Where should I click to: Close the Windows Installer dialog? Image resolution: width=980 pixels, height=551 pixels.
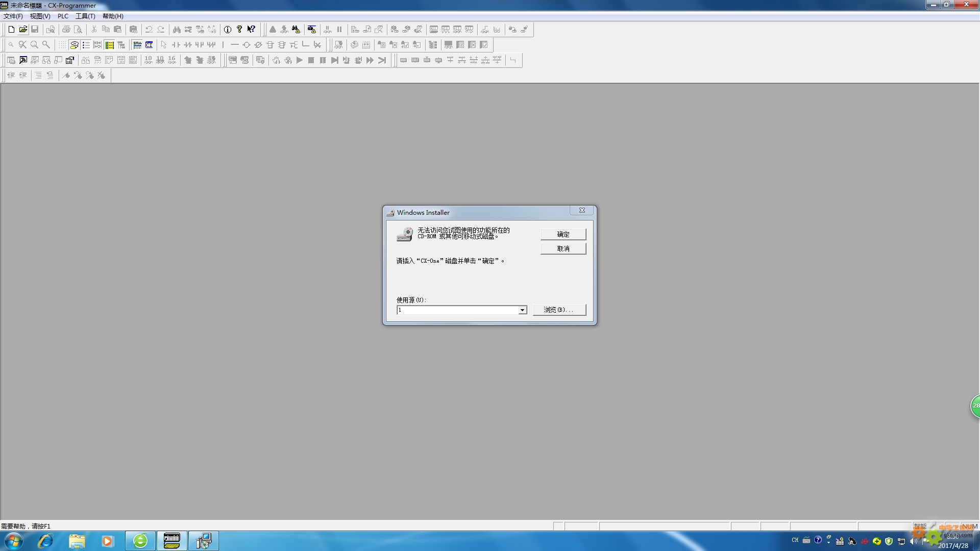tap(582, 210)
